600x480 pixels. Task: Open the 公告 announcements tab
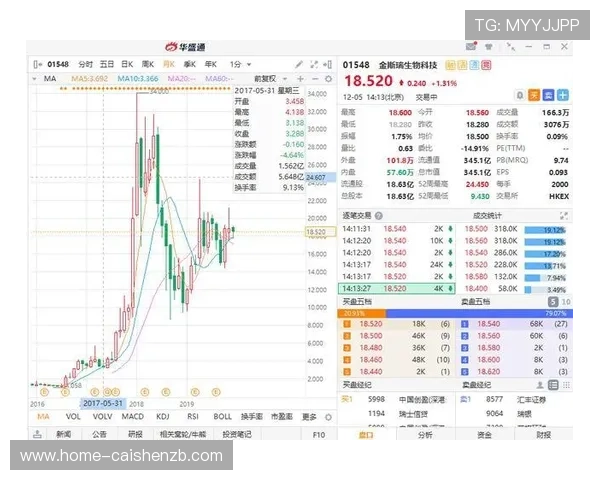pyautogui.click(x=99, y=434)
